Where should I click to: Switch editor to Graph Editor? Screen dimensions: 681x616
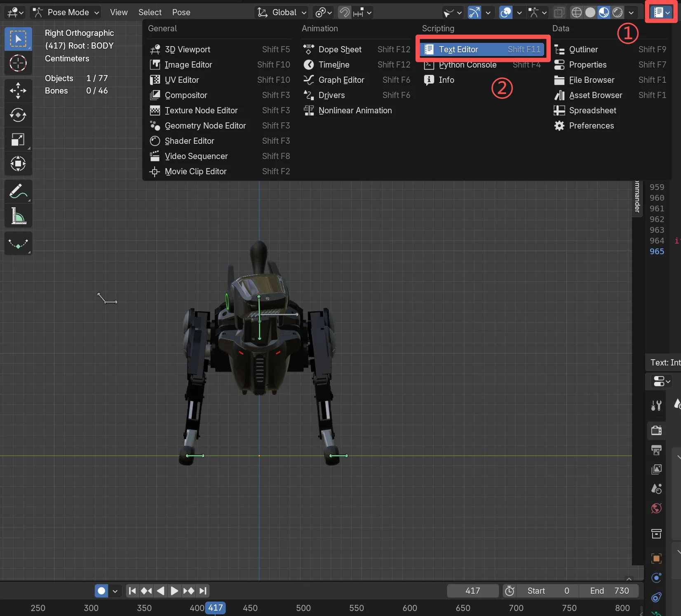[x=357, y=80]
